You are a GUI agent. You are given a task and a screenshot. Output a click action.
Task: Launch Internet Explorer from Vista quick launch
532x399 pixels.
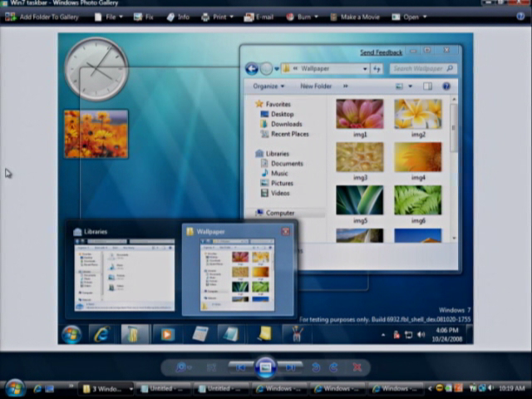tap(37, 389)
